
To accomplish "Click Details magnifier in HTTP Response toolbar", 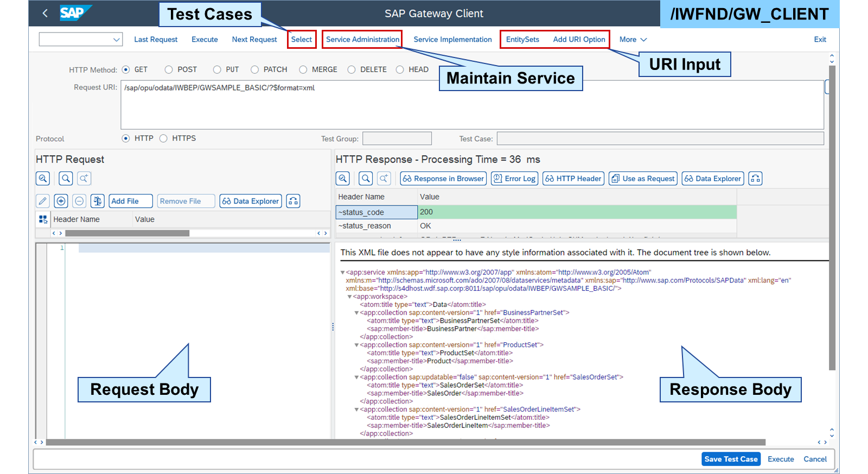I will 343,178.
